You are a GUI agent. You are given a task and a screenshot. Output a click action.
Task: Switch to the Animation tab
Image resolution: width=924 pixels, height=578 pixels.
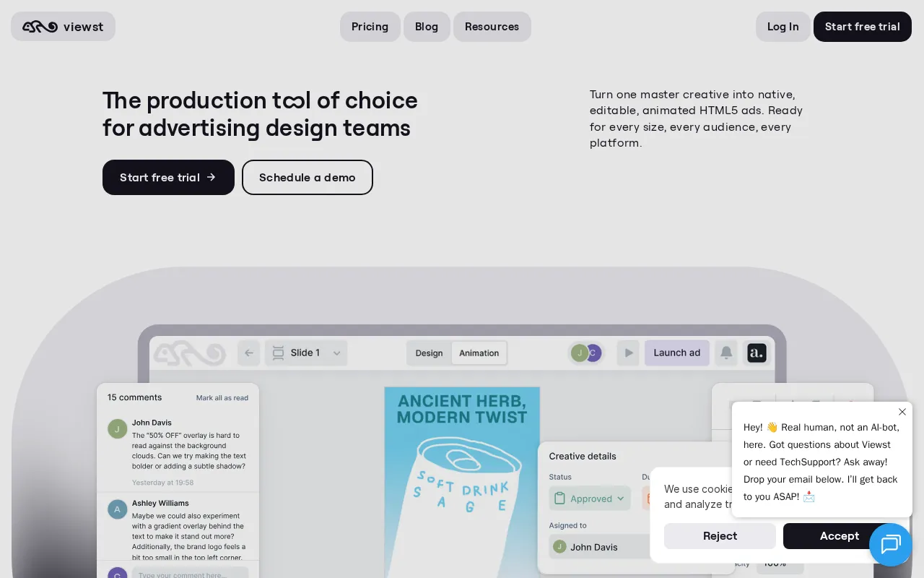479,353
